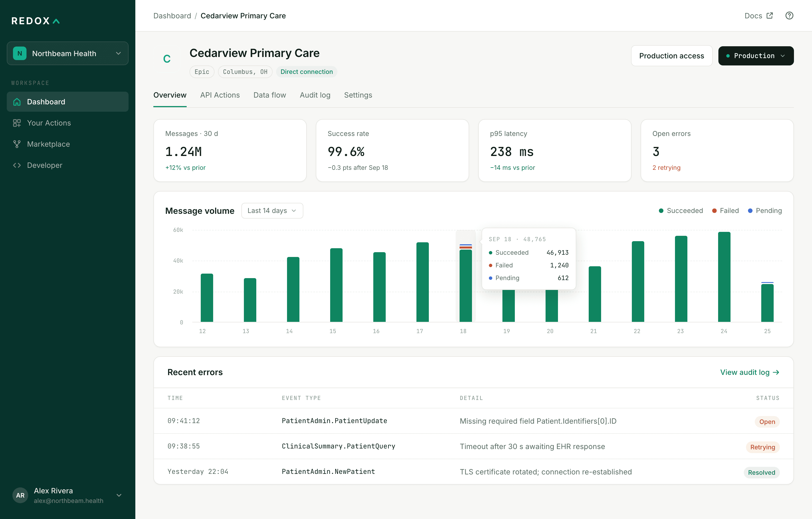The image size is (812, 519).
Task: Expand the Alex Rivera account menu chevron
Action: (x=119, y=495)
